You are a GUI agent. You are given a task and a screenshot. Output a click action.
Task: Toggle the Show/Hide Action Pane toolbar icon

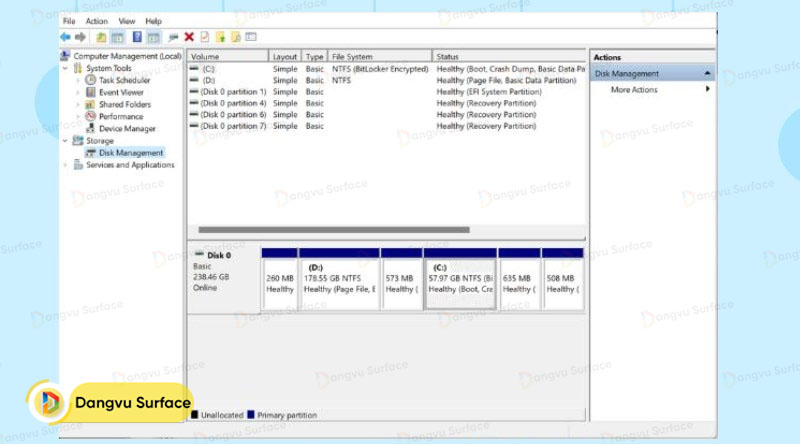[154, 37]
